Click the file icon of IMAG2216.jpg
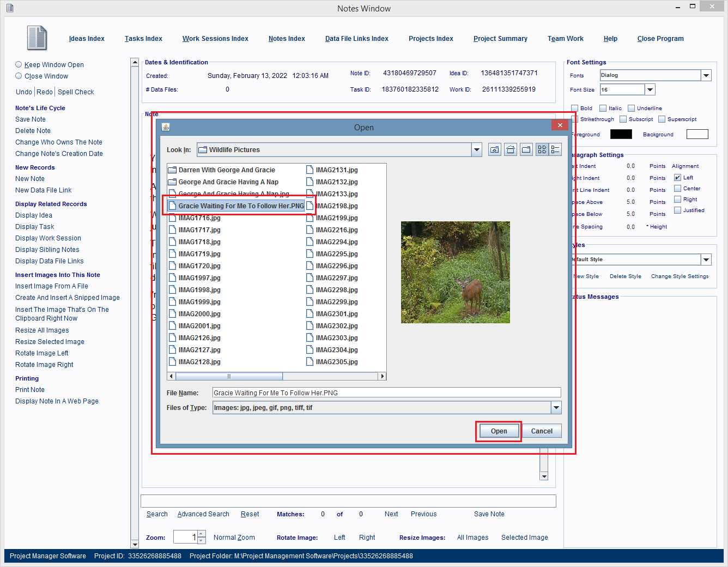 [x=310, y=230]
